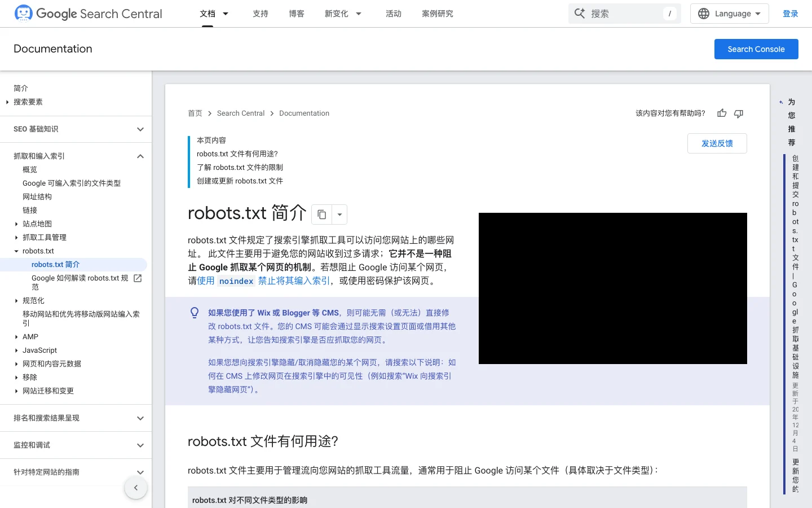Screen dimensions: 812x508
Task: Expand the 文档 menu dropdown
Action: click(x=226, y=14)
